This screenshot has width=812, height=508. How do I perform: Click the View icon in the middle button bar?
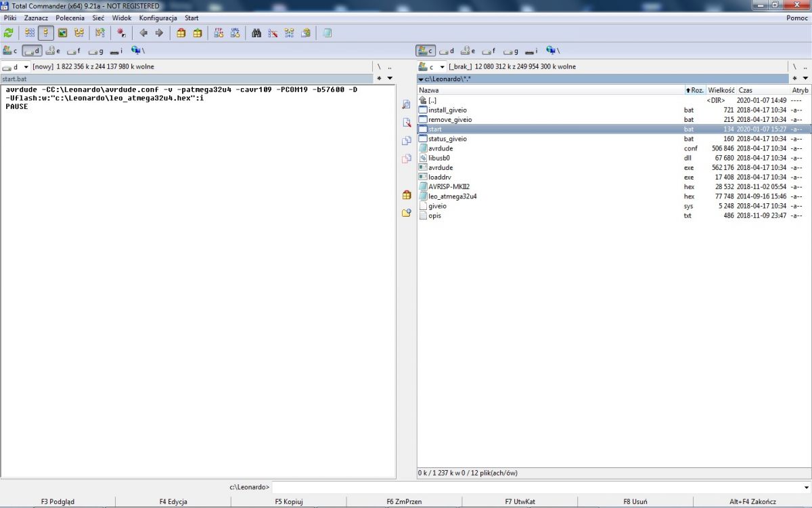[406, 104]
